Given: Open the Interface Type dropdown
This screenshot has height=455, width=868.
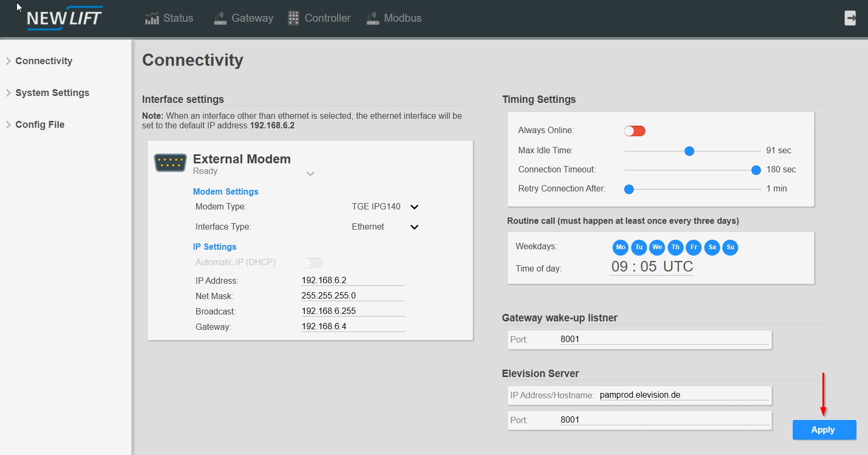Looking at the screenshot, I should pyautogui.click(x=414, y=227).
